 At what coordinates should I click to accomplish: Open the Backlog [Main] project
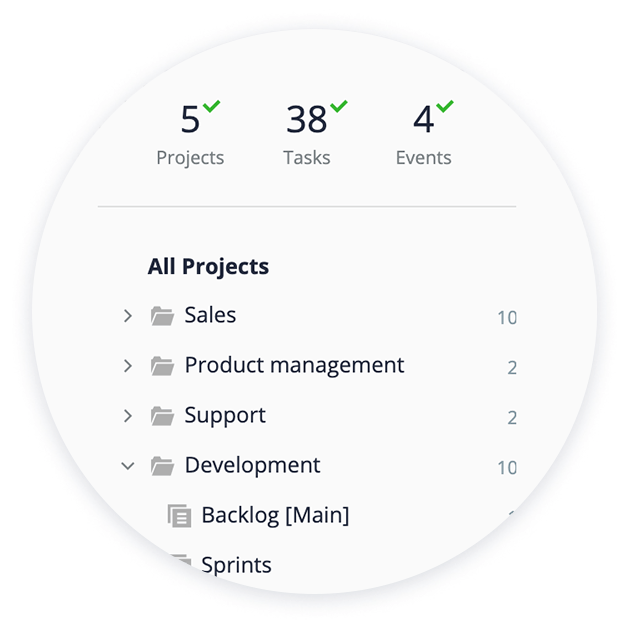pyautogui.click(x=275, y=515)
